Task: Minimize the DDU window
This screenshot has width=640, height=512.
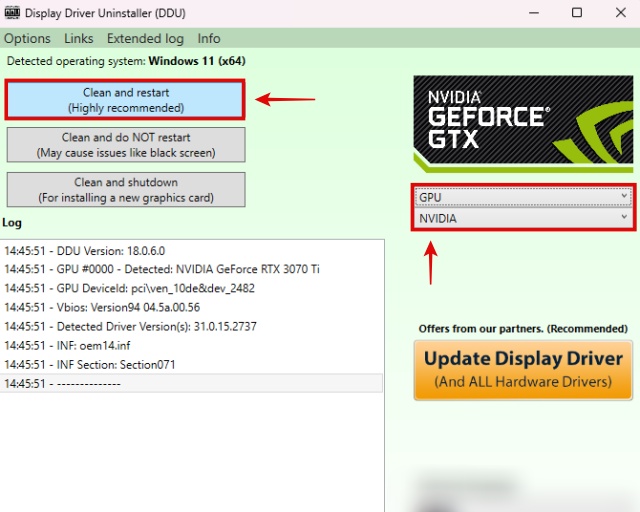Action: [534, 13]
